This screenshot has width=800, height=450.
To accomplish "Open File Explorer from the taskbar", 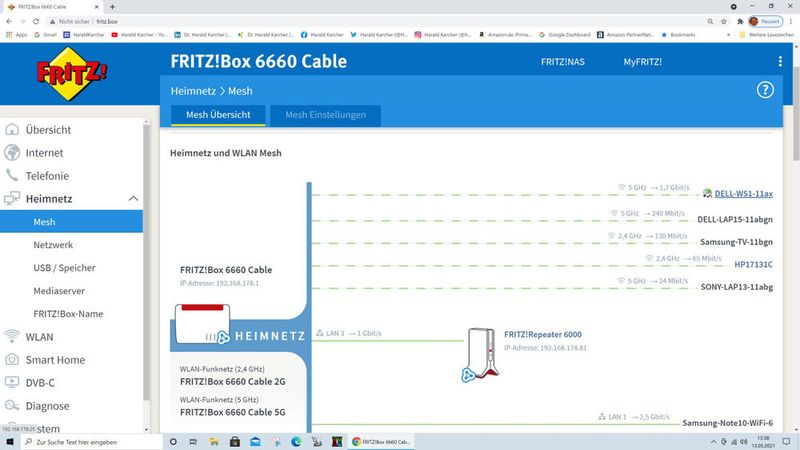I will tap(214, 442).
